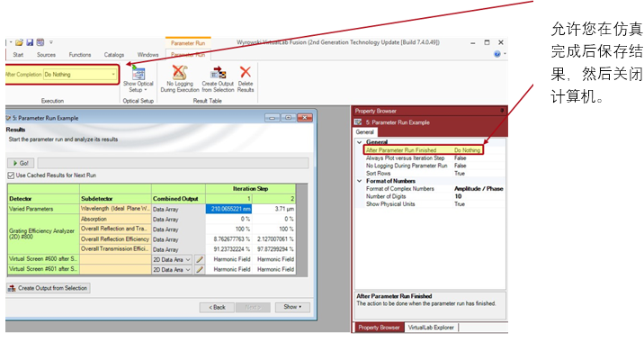Collapse the Format of Numbers group

pos(360,181)
